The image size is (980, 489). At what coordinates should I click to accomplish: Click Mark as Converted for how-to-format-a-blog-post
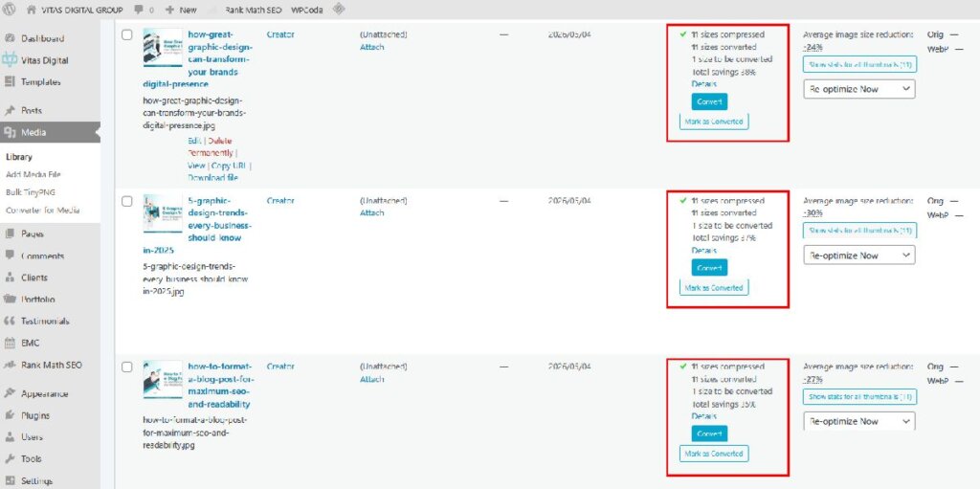point(714,454)
